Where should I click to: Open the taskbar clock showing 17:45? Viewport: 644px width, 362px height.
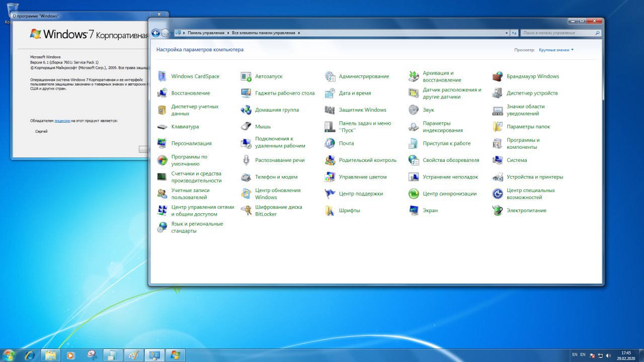coord(626,355)
